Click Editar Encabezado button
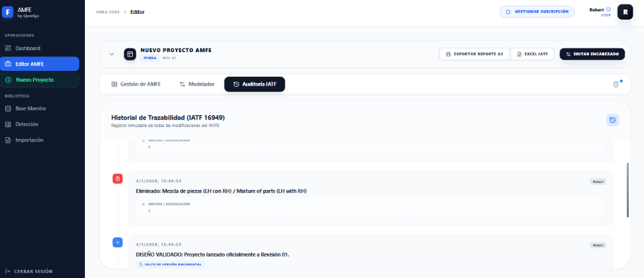This screenshot has height=278, width=644. [592, 54]
